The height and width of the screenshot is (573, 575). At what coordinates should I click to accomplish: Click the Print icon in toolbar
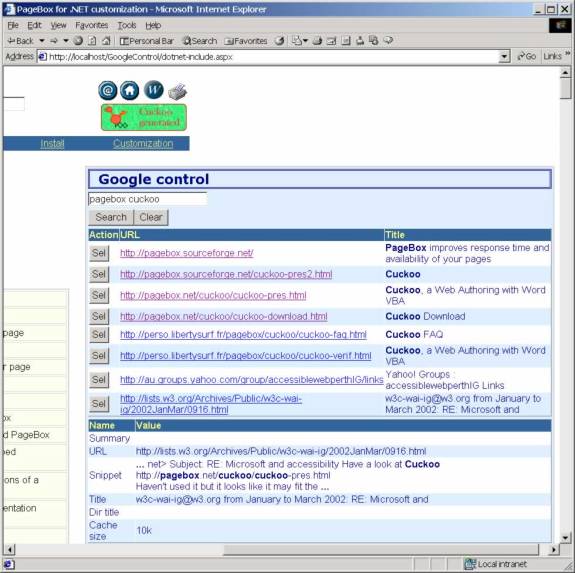pos(318,41)
